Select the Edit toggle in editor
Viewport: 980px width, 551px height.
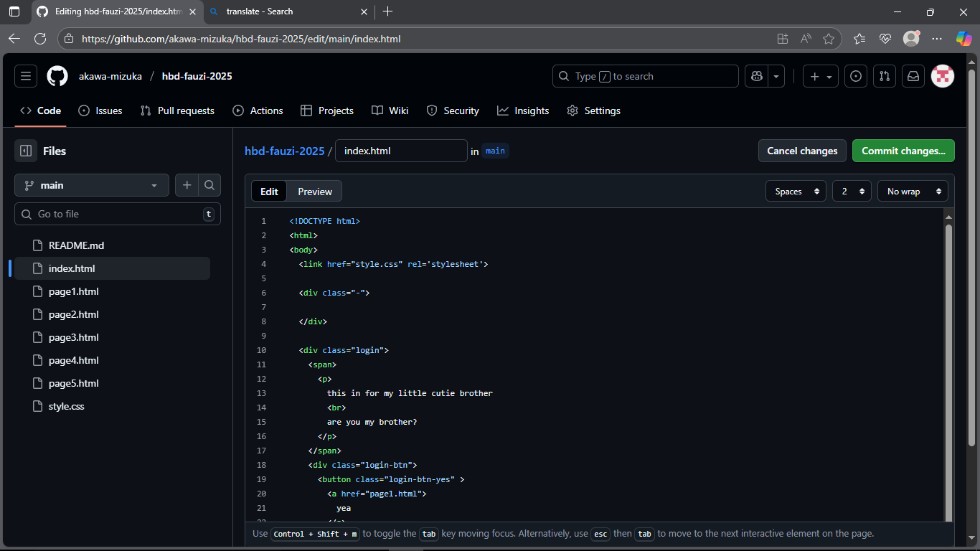coord(269,192)
